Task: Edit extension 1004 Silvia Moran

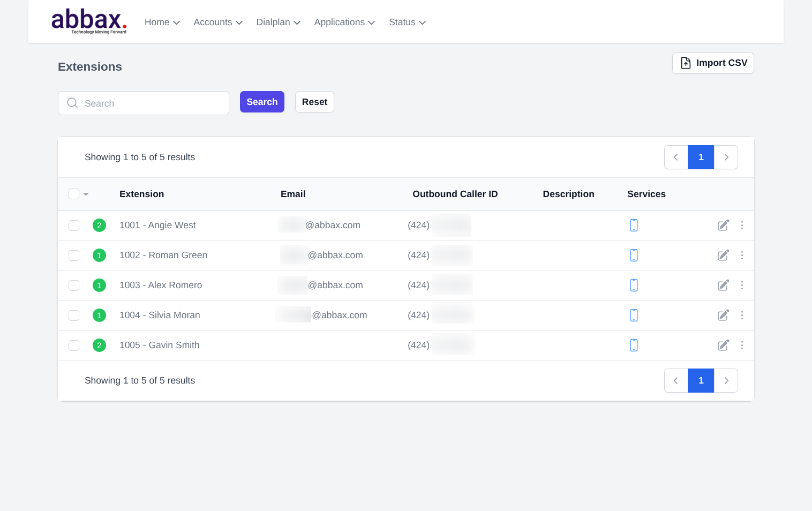Action: pyautogui.click(x=723, y=315)
